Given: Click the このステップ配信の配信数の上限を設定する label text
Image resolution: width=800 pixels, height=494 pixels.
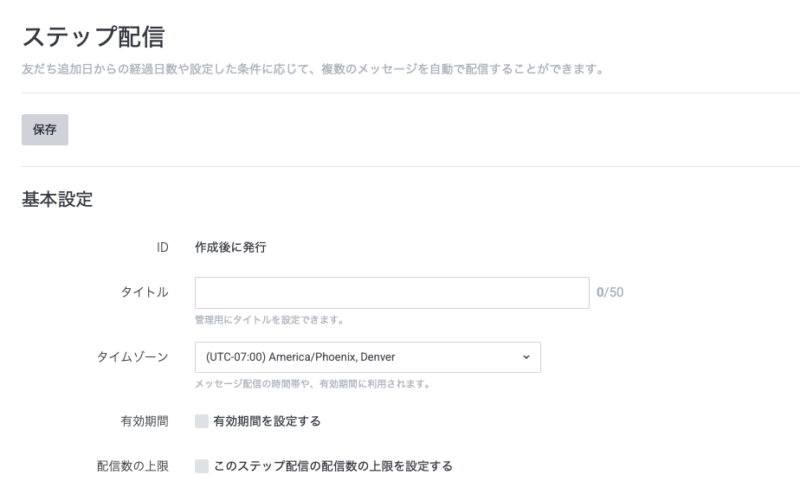Looking at the screenshot, I should click(333, 466).
